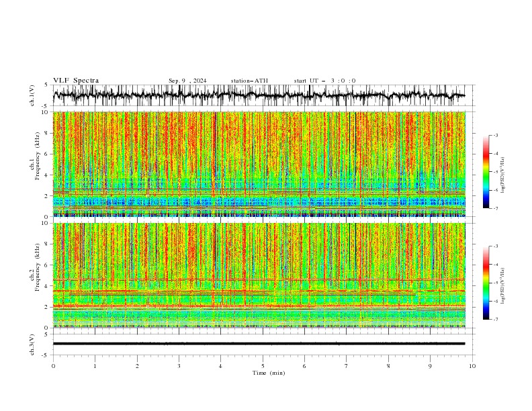Image resolution: width=532 pixels, height=411 pixels.
Task: Select the ch.2 spectrogram panel
Action: (259, 275)
